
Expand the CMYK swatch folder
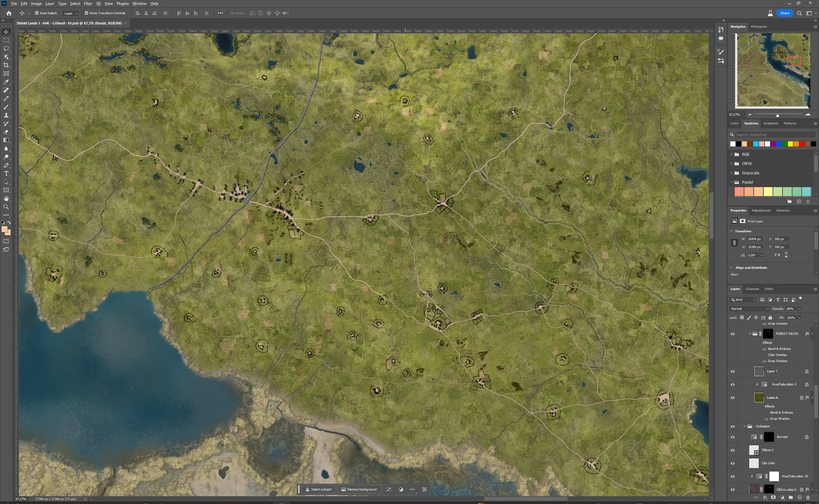(731, 164)
